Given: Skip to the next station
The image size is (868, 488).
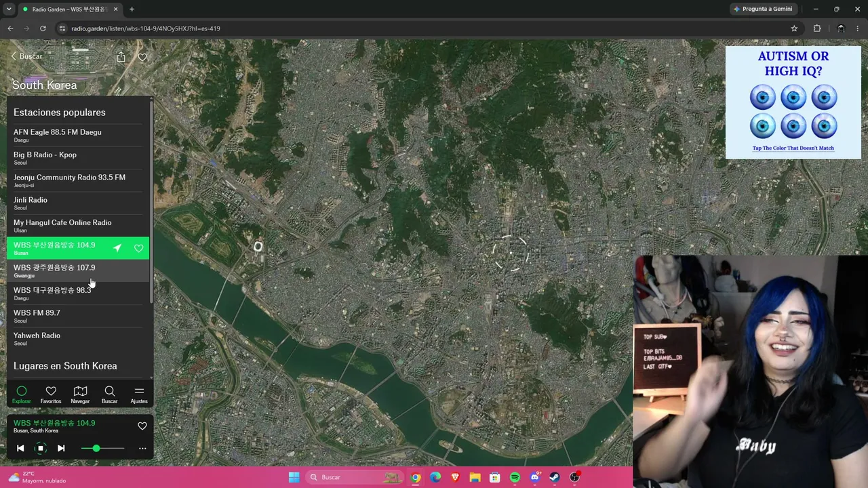Looking at the screenshot, I should coord(61,448).
